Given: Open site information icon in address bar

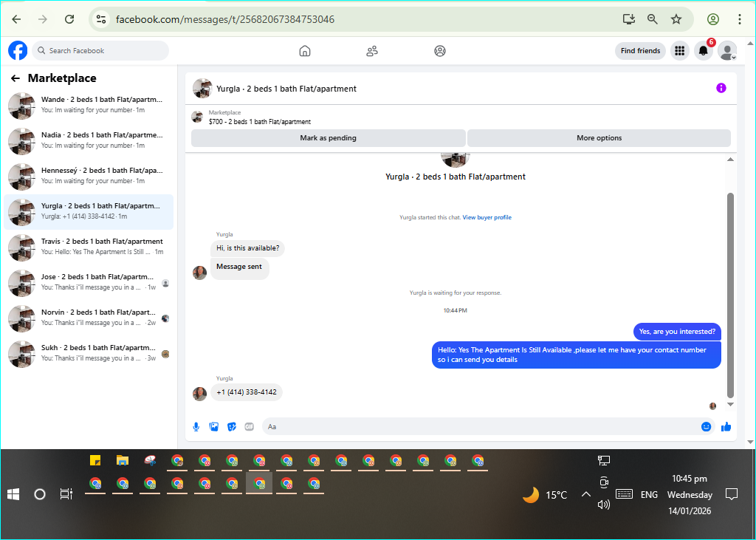Looking at the screenshot, I should pos(100,19).
